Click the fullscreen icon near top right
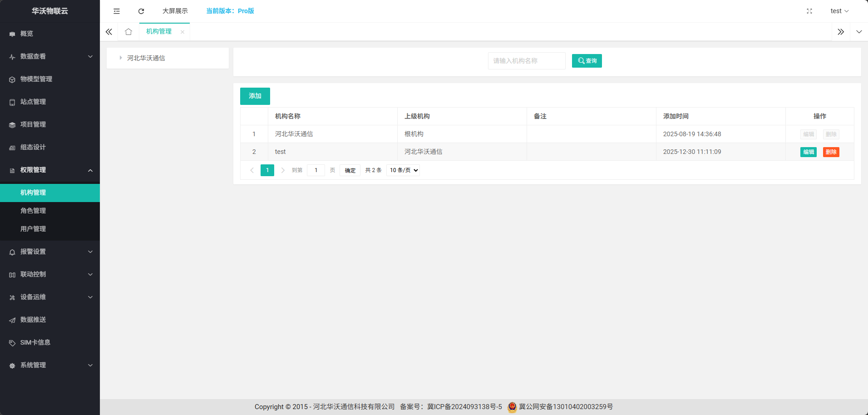868x415 pixels. tap(809, 11)
